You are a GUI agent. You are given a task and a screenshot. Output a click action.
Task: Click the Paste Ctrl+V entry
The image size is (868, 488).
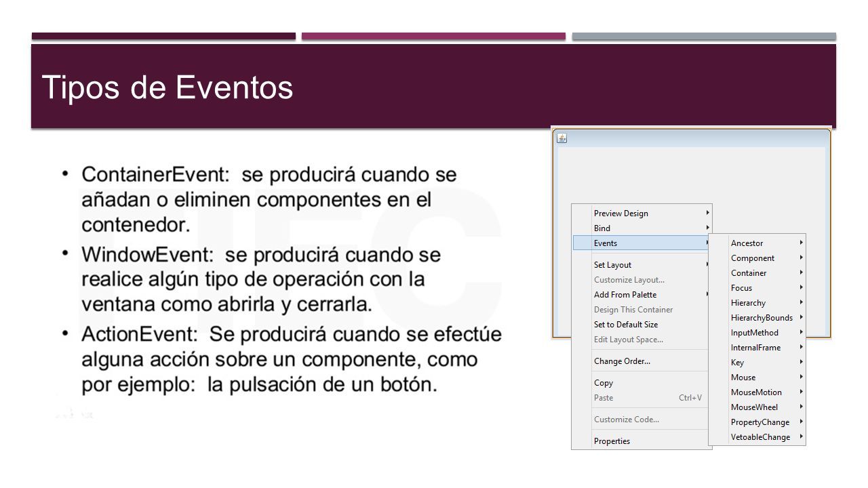(x=642, y=397)
